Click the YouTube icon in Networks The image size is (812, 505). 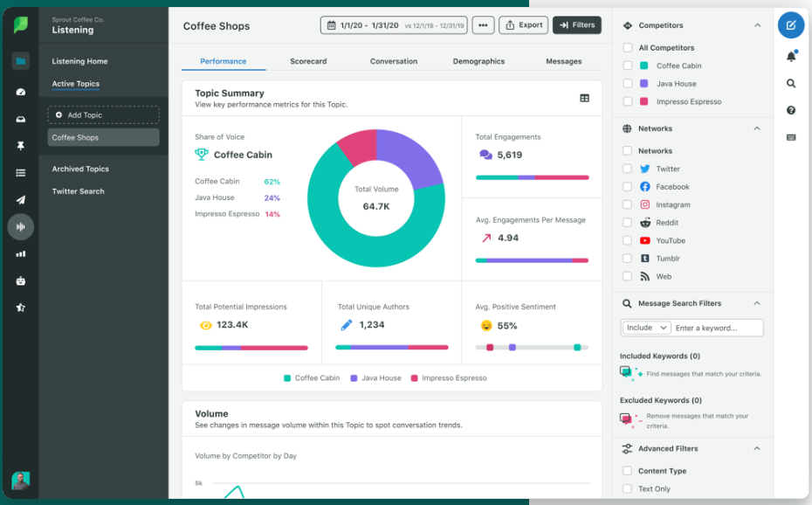pos(644,240)
